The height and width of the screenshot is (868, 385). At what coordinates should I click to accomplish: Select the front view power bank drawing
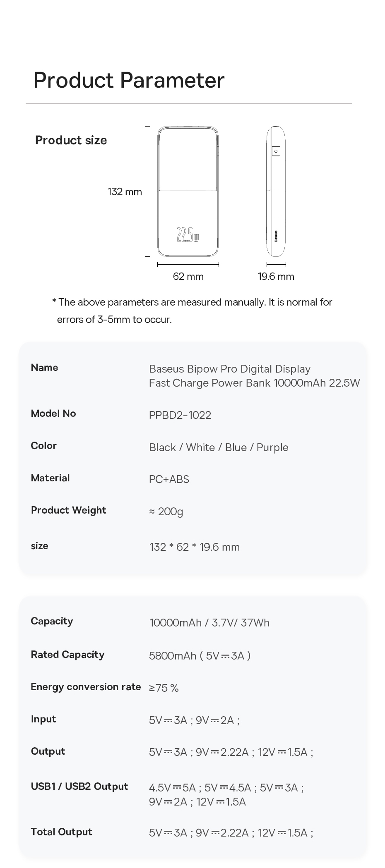(188, 191)
